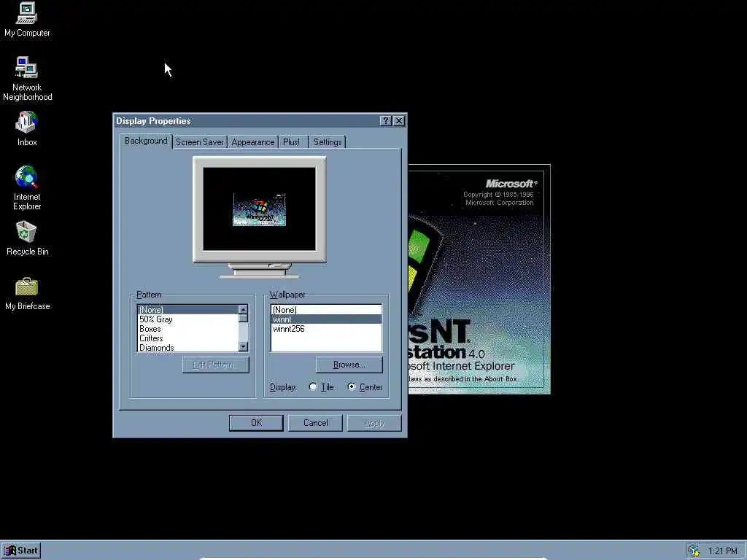Click the monitor wallpaper preview
747x560 pixels.
[x=259, y=209]
